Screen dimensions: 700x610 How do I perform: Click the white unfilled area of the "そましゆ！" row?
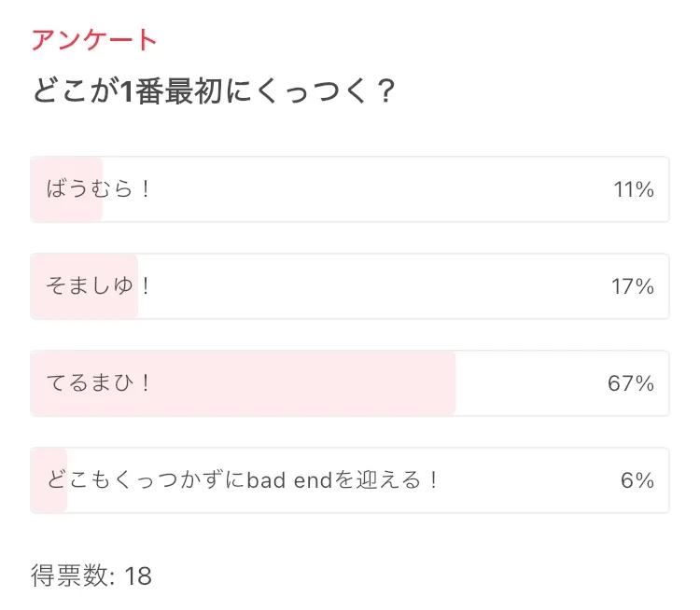pos(373,286)
